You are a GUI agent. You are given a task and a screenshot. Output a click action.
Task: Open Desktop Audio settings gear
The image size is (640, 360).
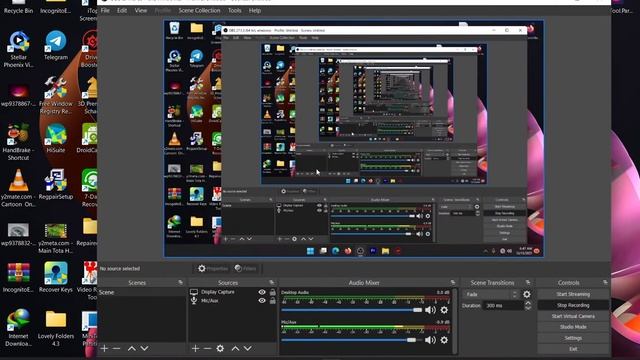point(444,310)
